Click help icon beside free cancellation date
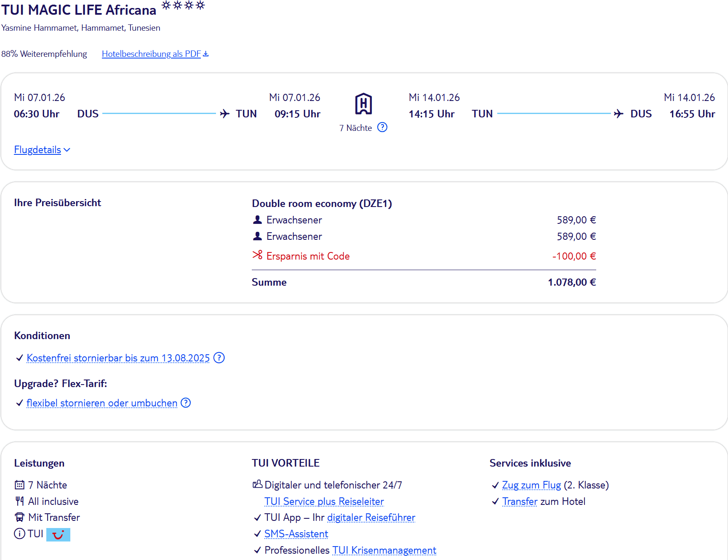The height and width of the screenshot is (560, 728). tap(219, 358)
